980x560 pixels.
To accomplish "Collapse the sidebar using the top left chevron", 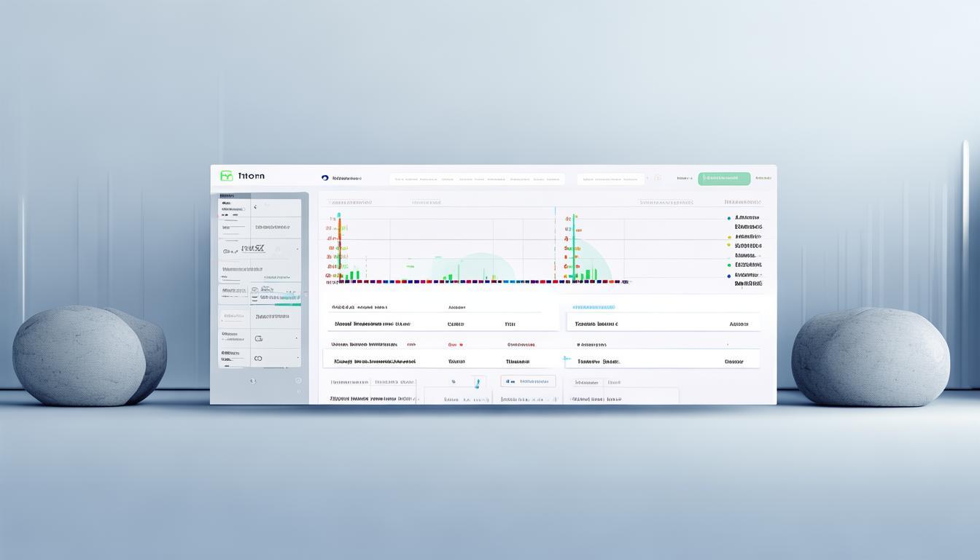I will point(255,207).
